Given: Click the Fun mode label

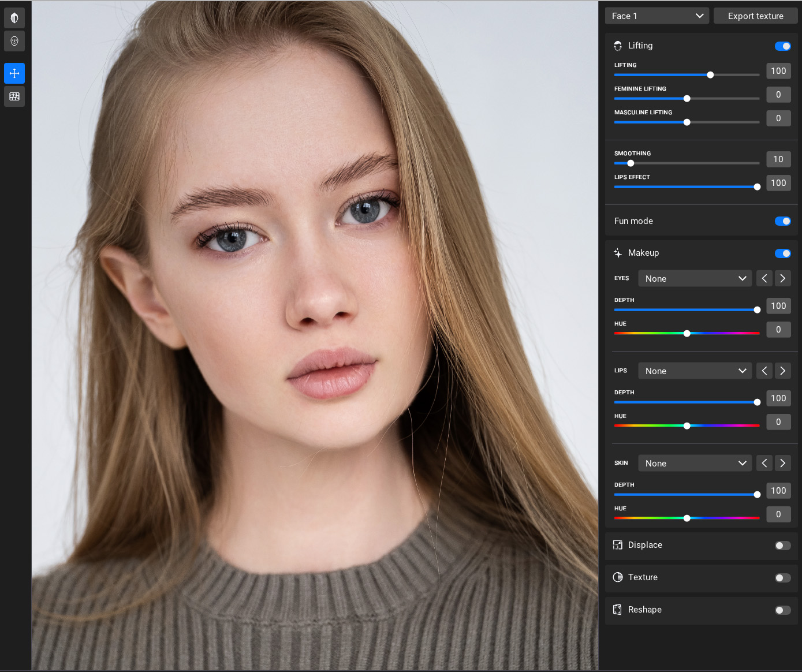Looking at the screenshot, I should pos(633,221).
